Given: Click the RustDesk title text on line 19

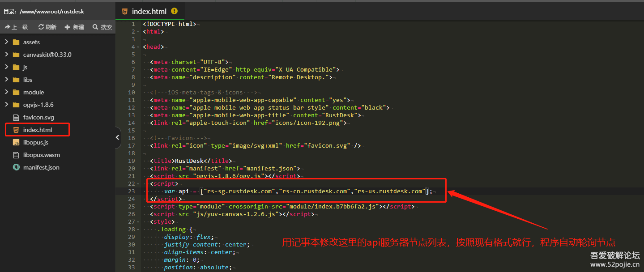Looking at the screenshot, I should click(x=189, y=161).
